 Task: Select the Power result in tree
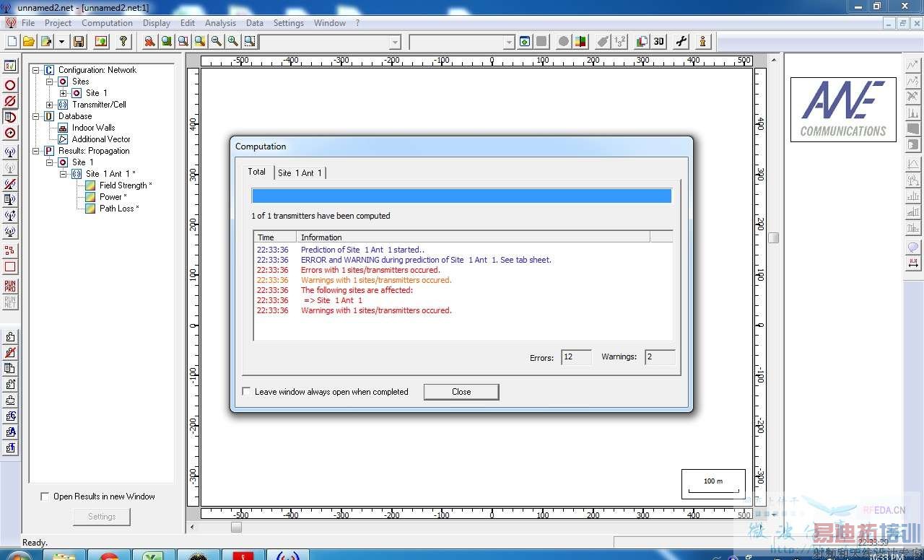point(113,197)
